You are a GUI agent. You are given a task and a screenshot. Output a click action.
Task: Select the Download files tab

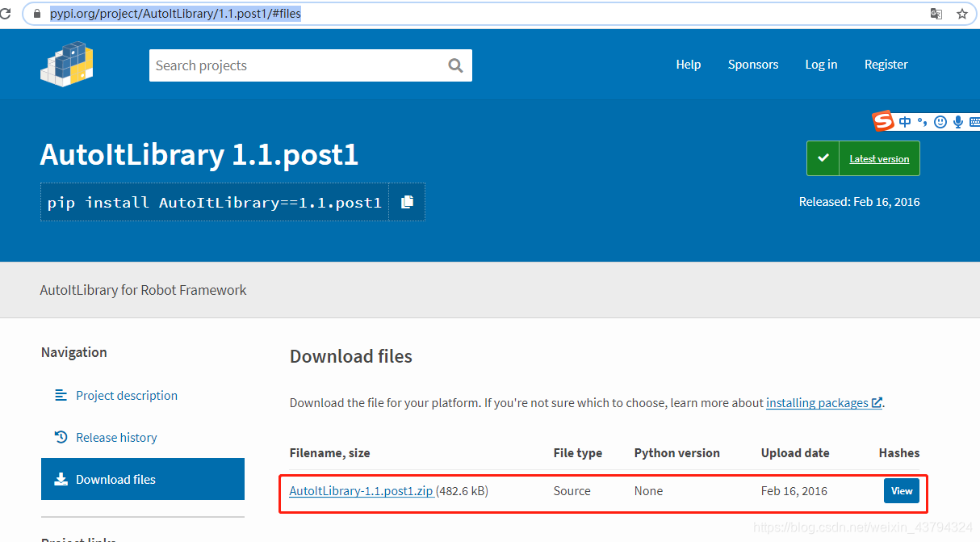click(143, 479)
